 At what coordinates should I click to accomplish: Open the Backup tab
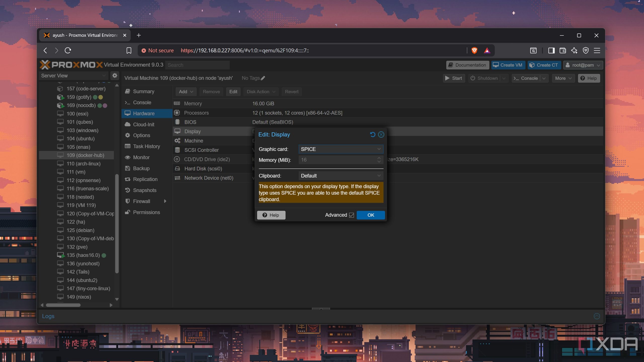click(x=147, y=168)
